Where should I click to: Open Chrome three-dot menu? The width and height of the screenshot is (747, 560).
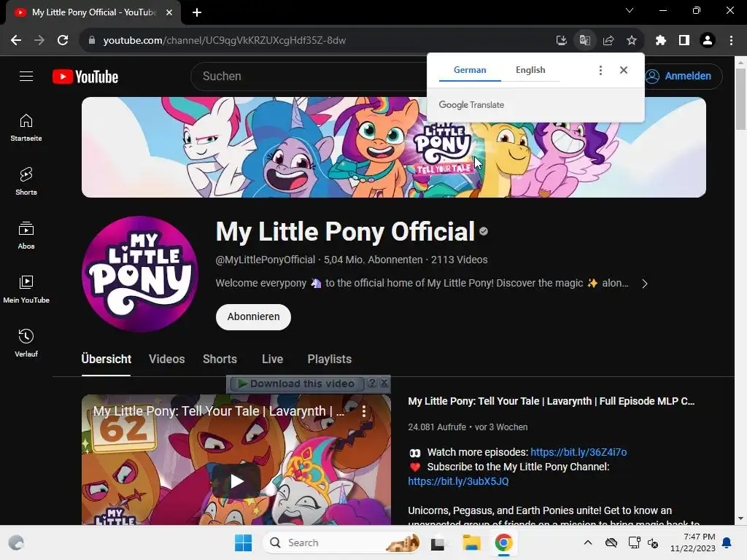731,41
